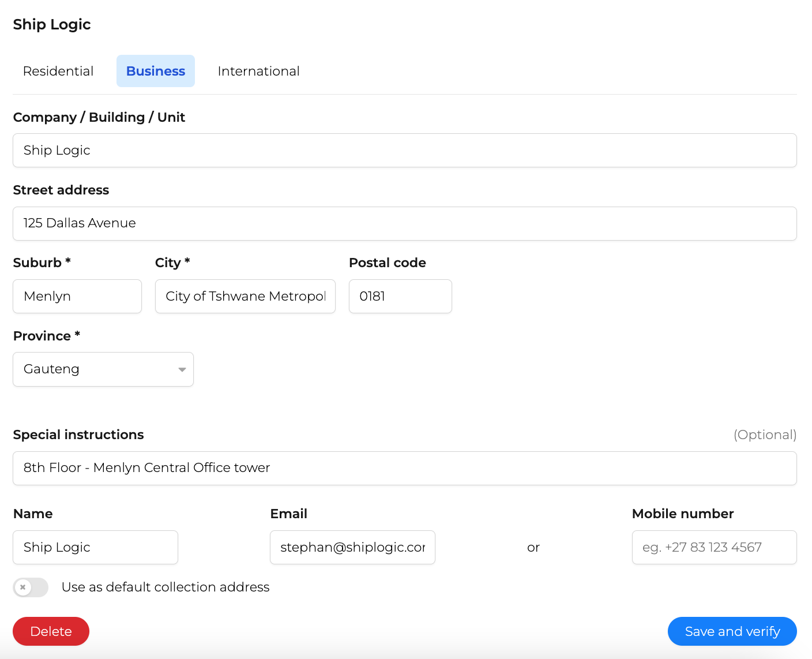Edit the Special instructions field
Image resolution: width=812 pixels, height=659 pixels.
pyautogui.click(x=405, y=468)
